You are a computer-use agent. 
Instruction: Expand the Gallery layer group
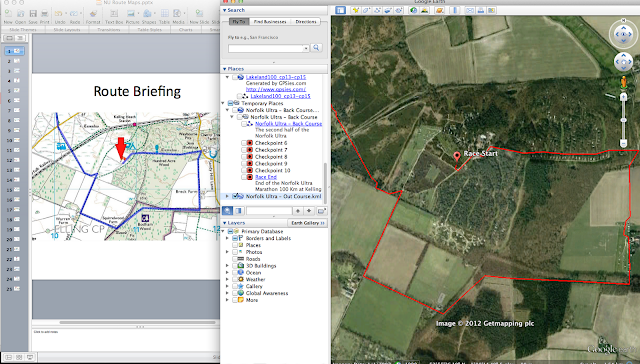coord(227,286)
